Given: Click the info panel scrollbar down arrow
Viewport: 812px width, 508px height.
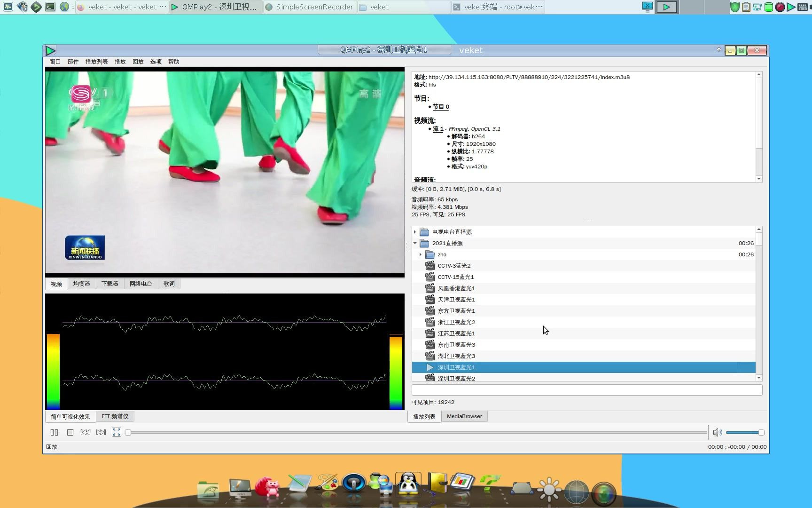Looking at the screenshot, I should [x=759, y=179].
